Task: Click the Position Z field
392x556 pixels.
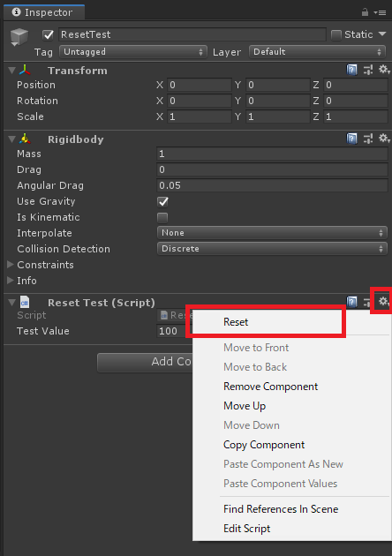Action: [356, 85]
